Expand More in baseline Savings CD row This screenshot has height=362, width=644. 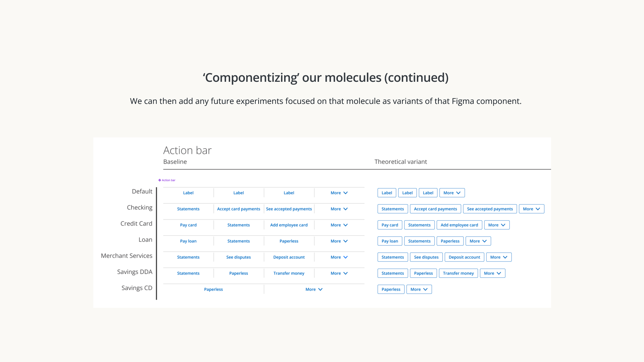click(x=314, y=289)
